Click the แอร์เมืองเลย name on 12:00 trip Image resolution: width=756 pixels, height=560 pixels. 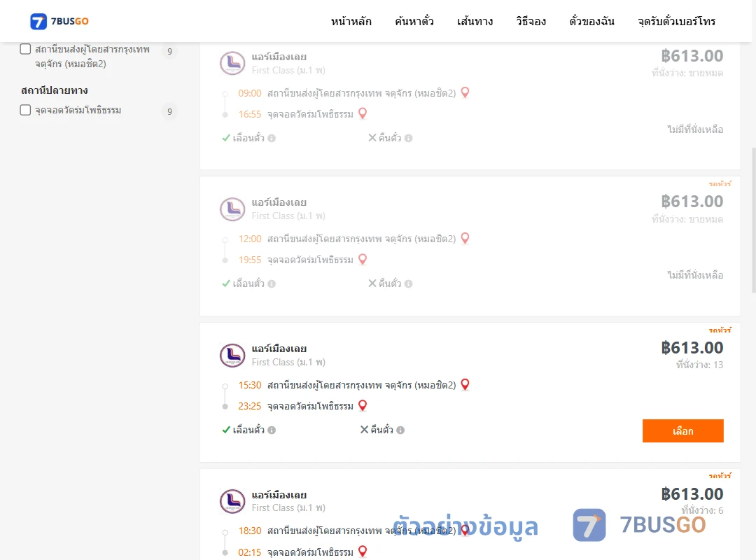279,202
